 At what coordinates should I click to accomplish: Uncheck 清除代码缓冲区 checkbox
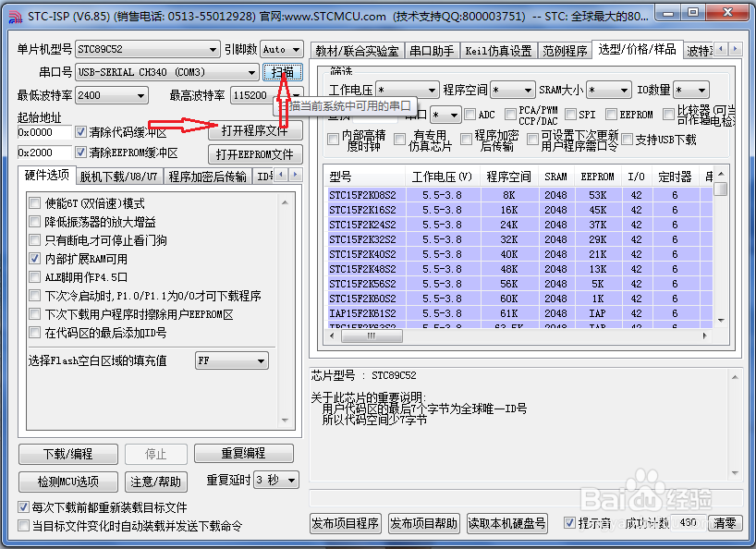tap(80, 131)
